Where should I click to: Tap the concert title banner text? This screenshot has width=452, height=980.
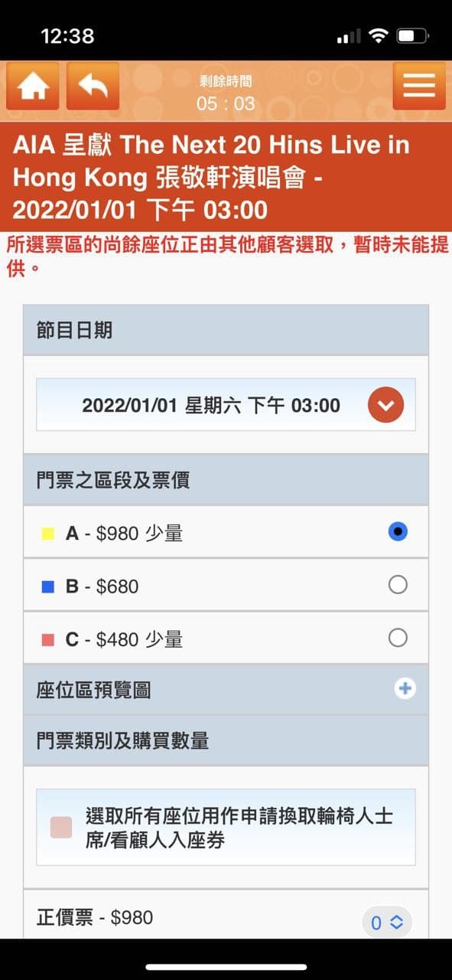(211, 177)
